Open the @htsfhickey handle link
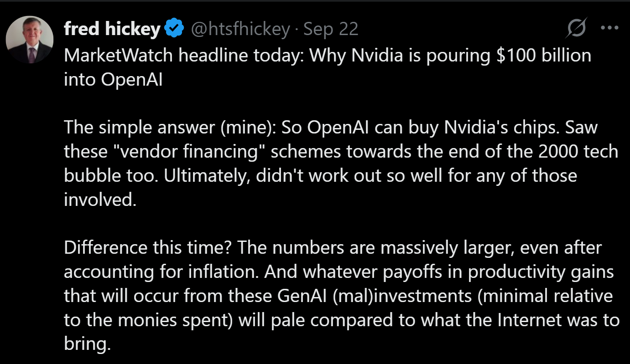Viewport: 630px width, 364px height. pos(240,30)
